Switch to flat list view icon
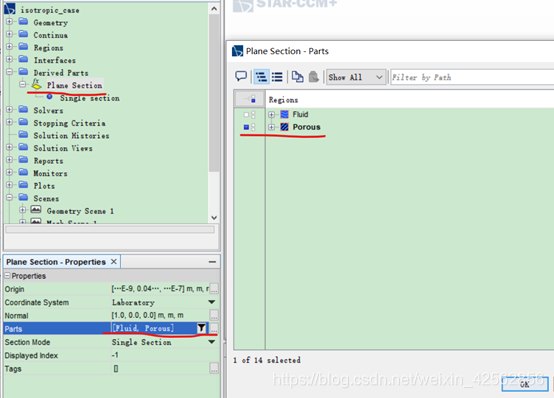This screenshot has width=554, height=398. pyautogui.click(x=277, y=77)
